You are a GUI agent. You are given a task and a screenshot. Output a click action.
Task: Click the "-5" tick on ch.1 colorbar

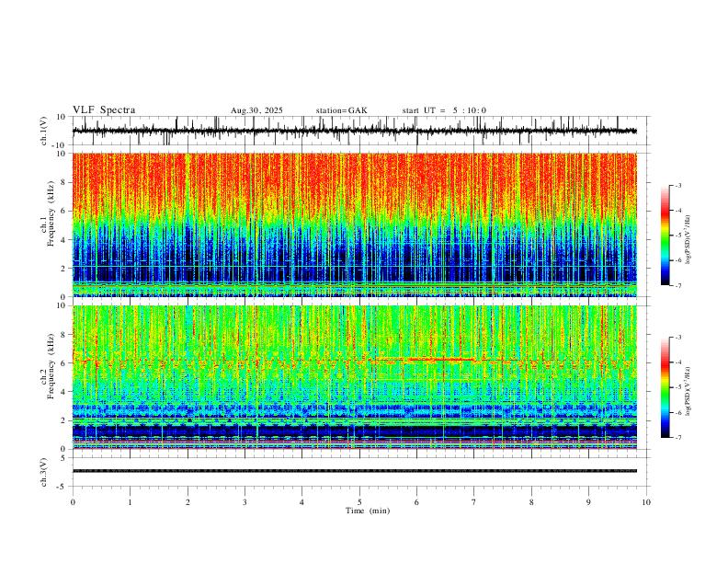tap(677, 236)
